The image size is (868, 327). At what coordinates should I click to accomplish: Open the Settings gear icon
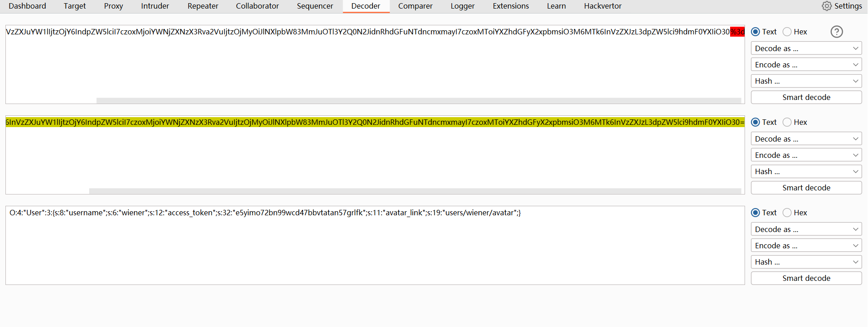click(826, 6)
